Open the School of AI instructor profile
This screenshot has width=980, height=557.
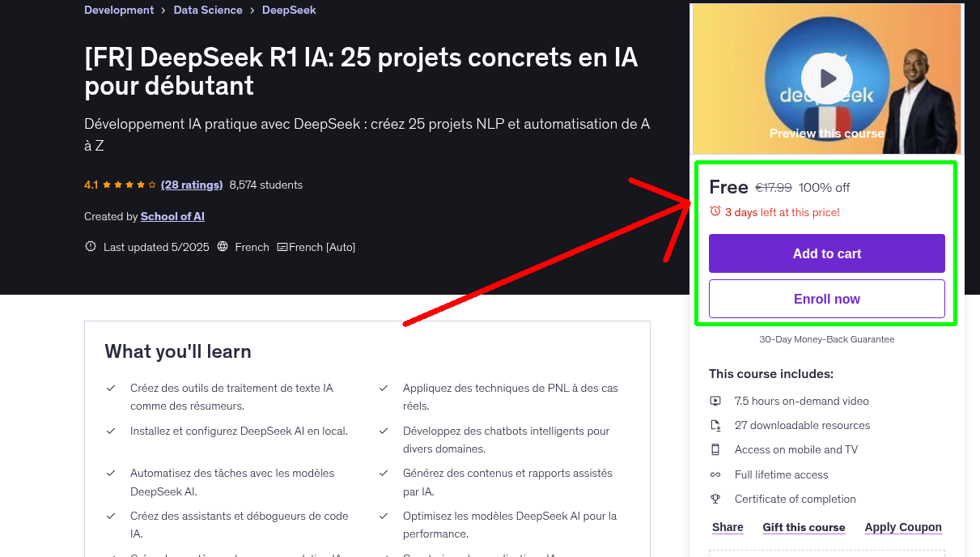[x=172, y=216]
